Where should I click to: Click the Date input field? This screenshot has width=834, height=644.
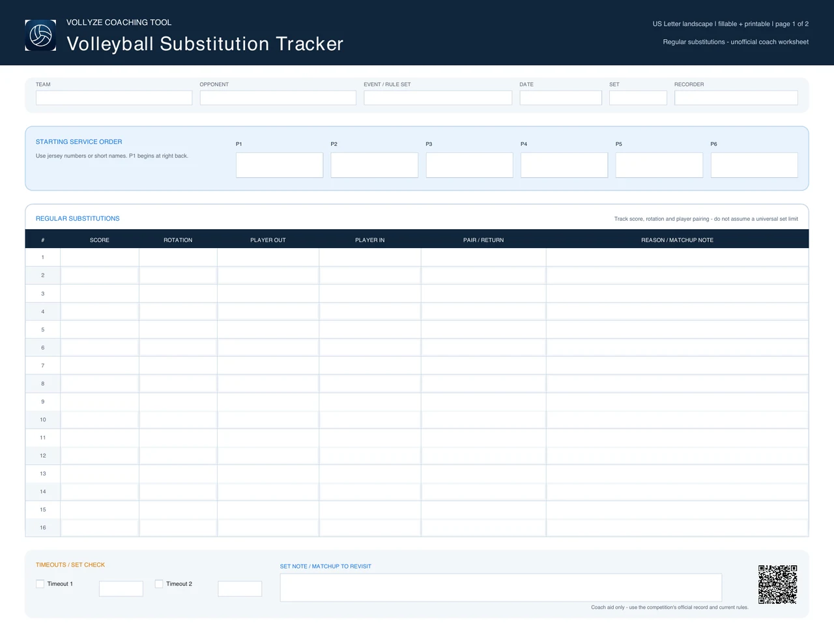pos(560,98)
